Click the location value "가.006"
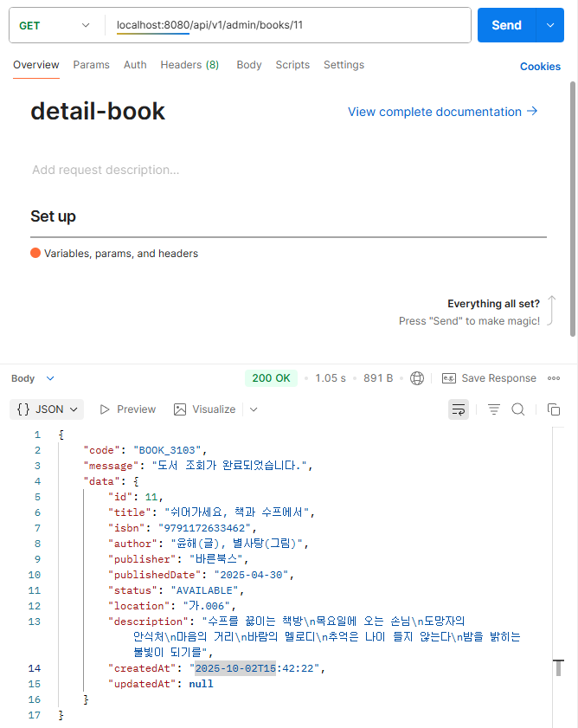Screen dimensions: 578x728 click(x=207, y=606)
